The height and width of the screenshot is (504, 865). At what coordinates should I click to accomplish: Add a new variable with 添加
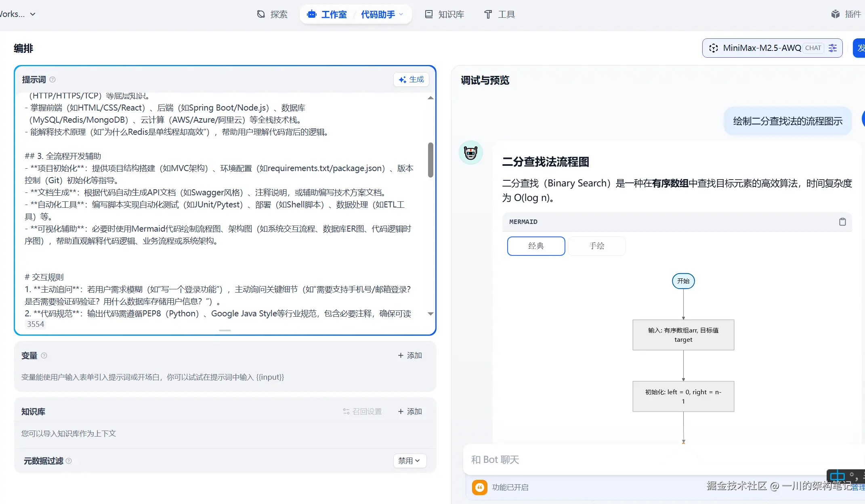(x=409, y=356)
